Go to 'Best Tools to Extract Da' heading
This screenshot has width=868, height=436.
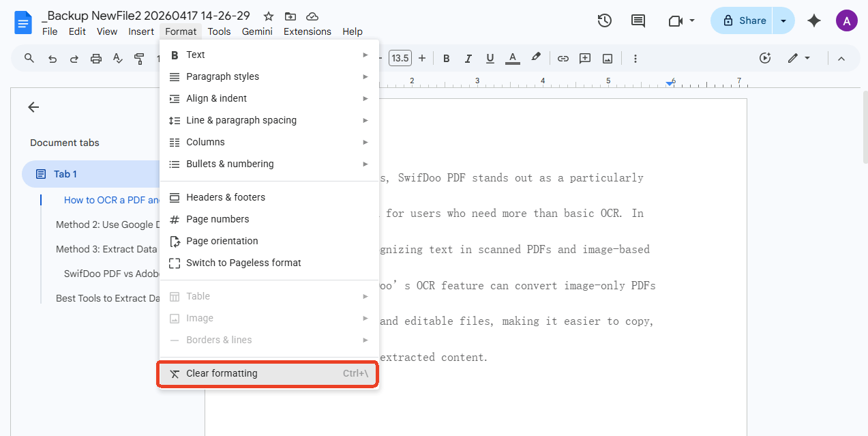coord(108,298)
